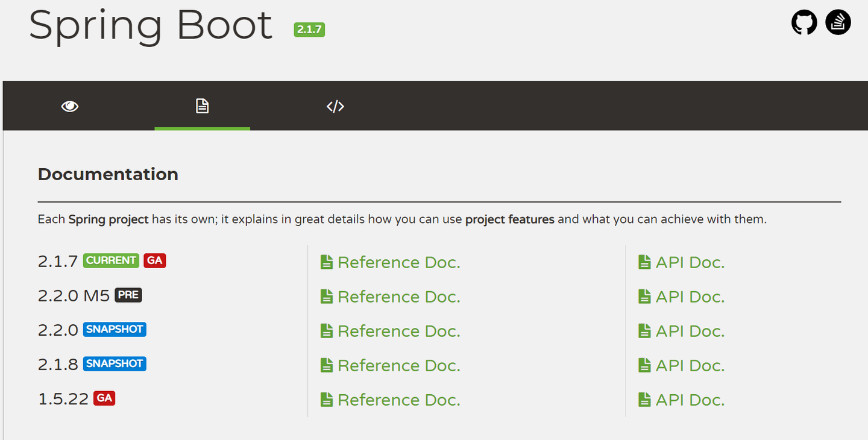Open API Doc. for 2.2.0 M5

tap(690, 297)
